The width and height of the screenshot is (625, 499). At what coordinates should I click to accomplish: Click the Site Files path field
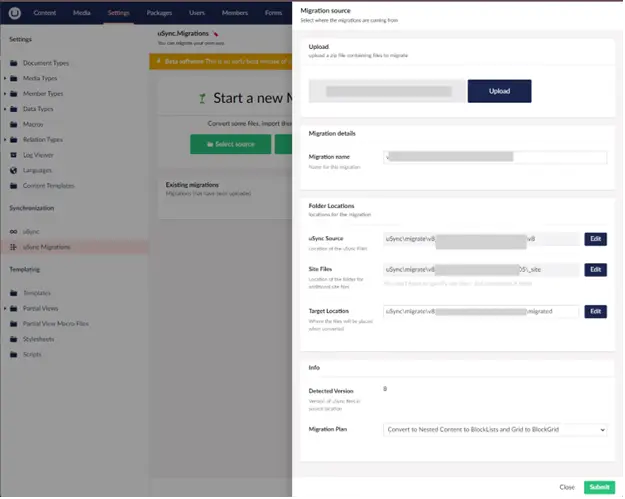coord(482,270)
